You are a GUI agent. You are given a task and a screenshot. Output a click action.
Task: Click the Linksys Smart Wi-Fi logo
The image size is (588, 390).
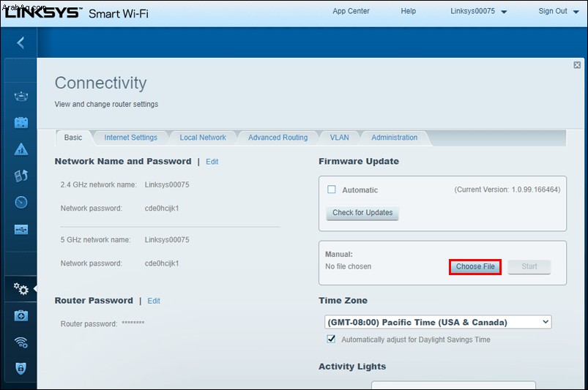[76, 12]
